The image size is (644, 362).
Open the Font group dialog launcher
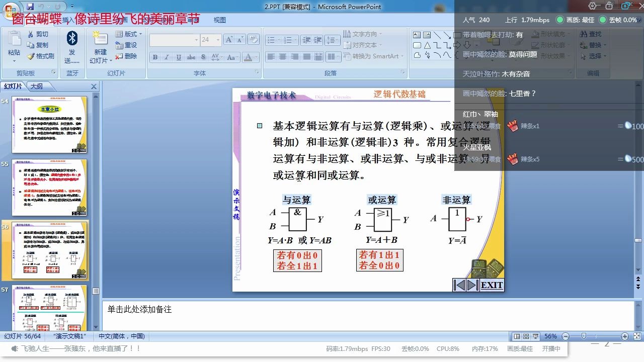(257, 73)
